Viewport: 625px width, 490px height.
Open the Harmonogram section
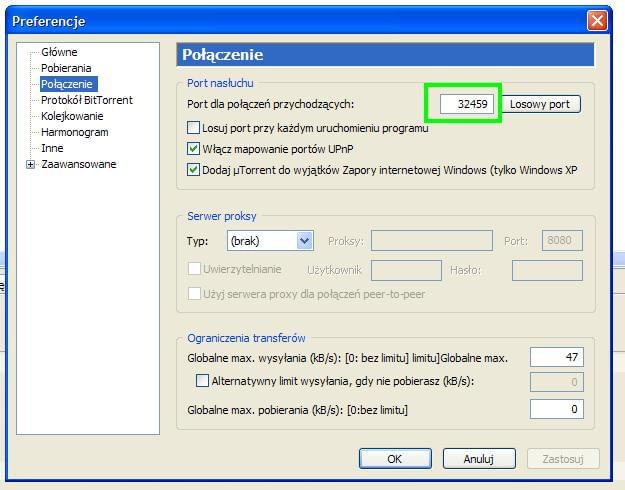point(74,132)
